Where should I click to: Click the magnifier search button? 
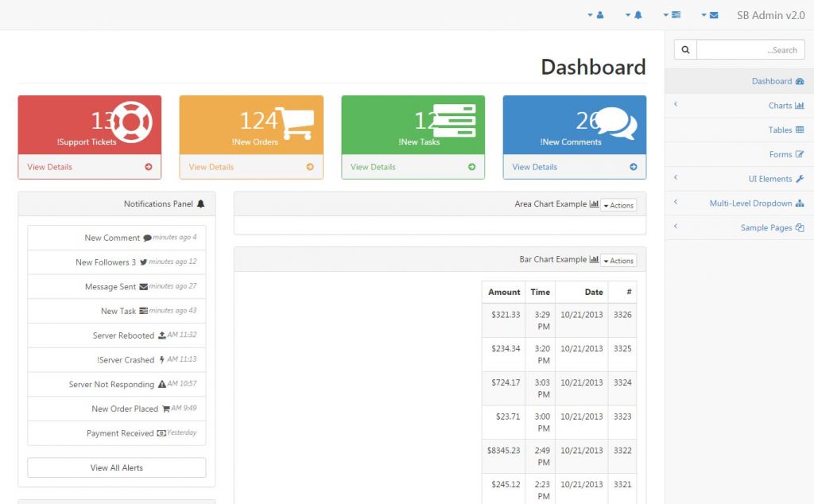coord(685,50)
